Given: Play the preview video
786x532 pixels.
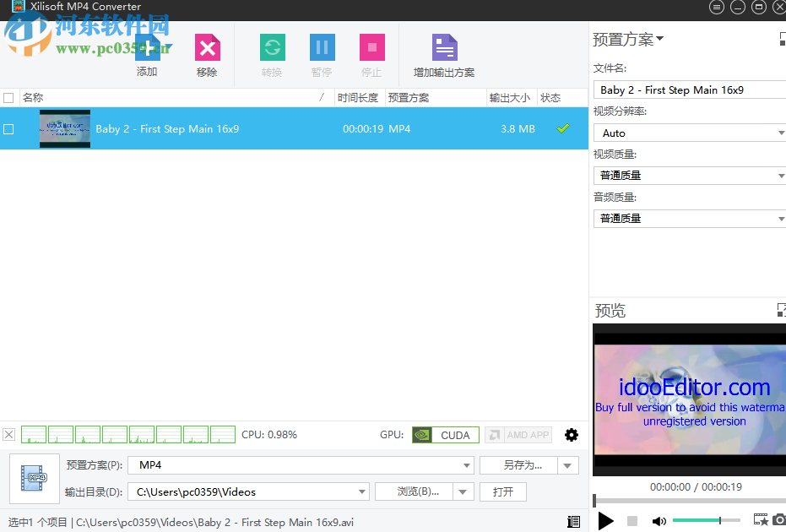Looking at the screenshot, I should pyautogui.click(x=606, y=520).
